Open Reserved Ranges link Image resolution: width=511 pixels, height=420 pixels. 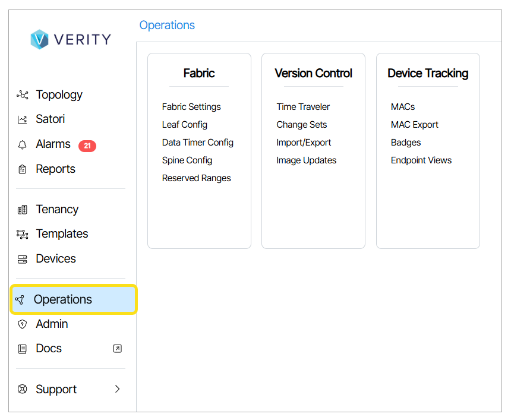tap(196, 178)
